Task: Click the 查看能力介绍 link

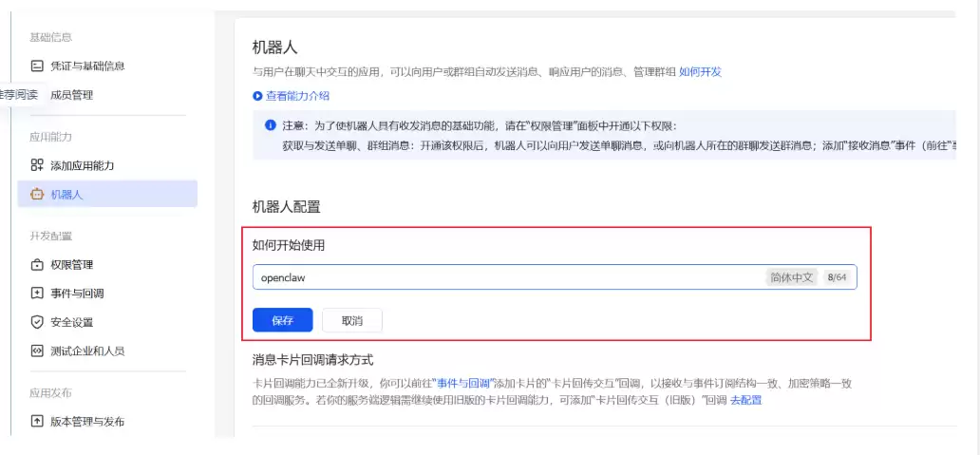Action: pos(297,96)
